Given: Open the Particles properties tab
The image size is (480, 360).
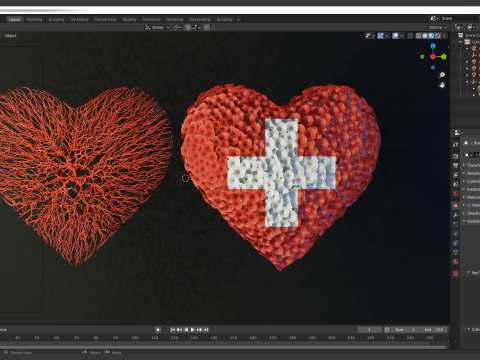Looking at the screenshot, I should 456,224.
